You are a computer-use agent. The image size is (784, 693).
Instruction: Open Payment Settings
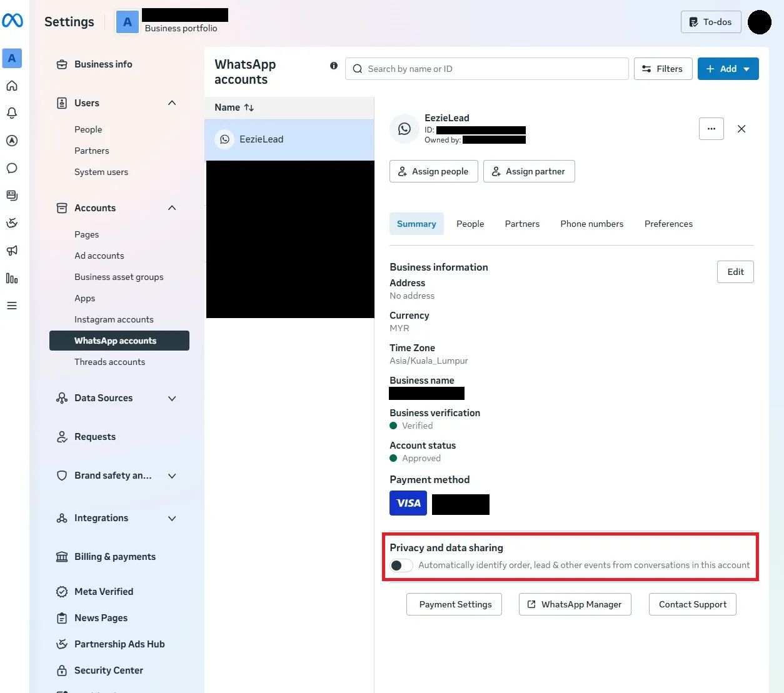(455, 604)
